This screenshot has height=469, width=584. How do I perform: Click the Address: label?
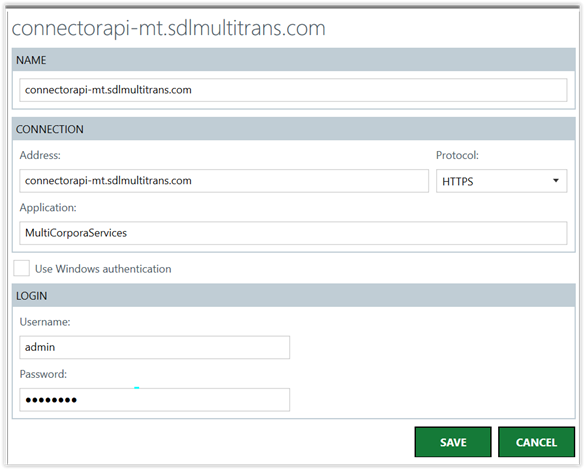40,155
